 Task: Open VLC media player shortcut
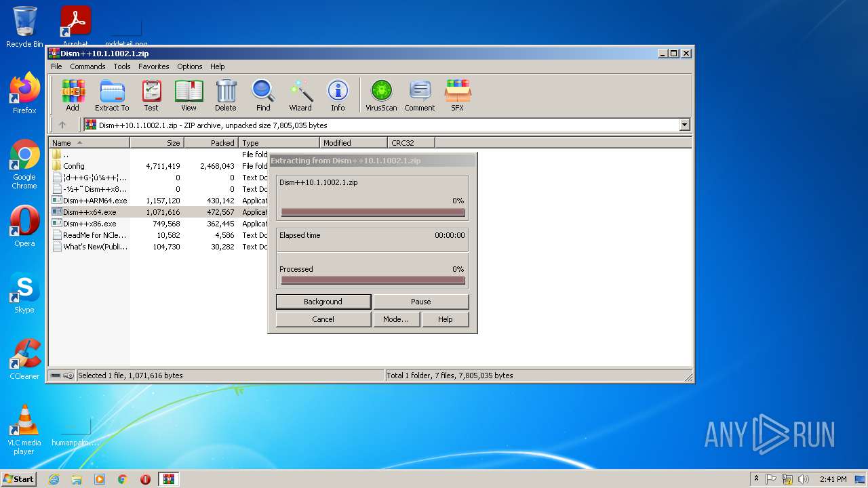point(24,430)
